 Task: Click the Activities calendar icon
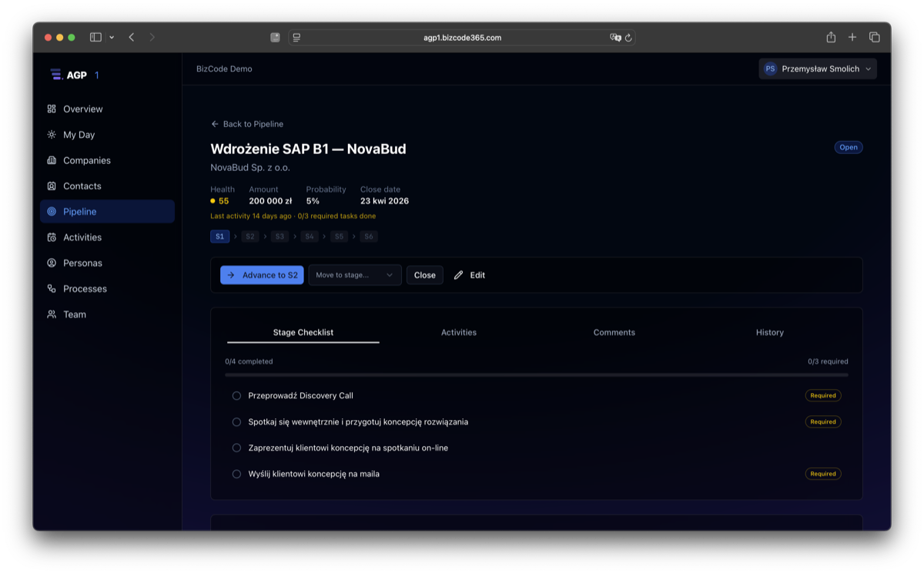coord(52,237)
